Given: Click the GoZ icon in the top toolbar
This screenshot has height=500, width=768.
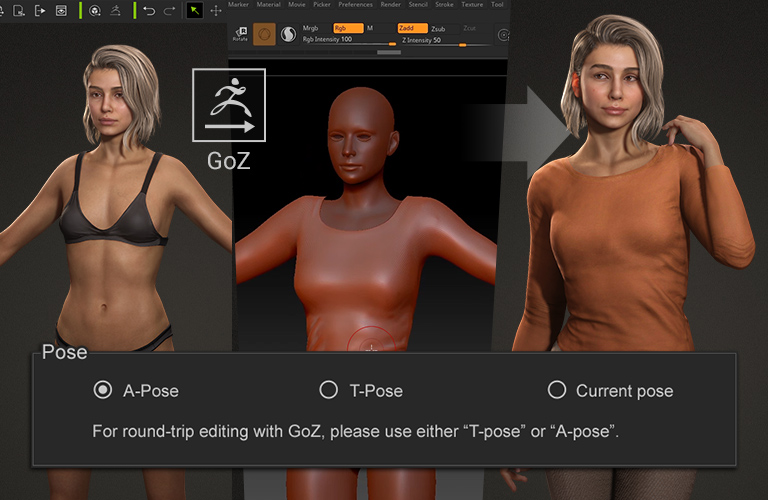Looking at the screenshot, I should click(x=118, y=11).
